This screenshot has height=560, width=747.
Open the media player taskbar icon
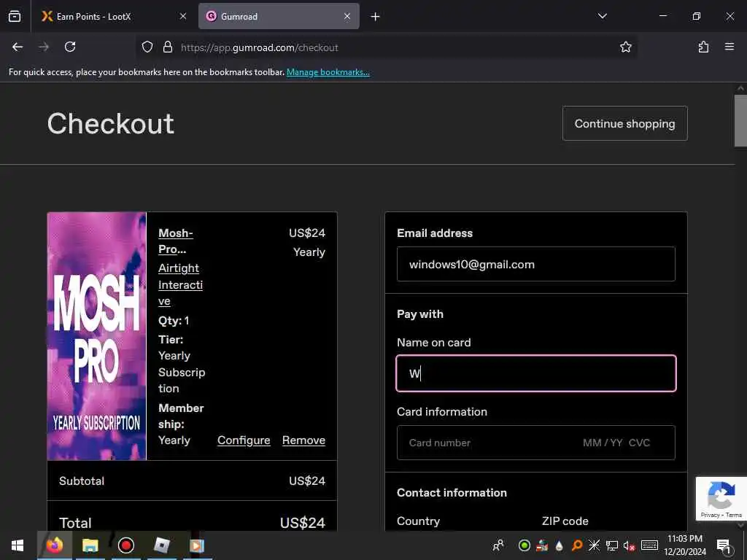(197, 545)
